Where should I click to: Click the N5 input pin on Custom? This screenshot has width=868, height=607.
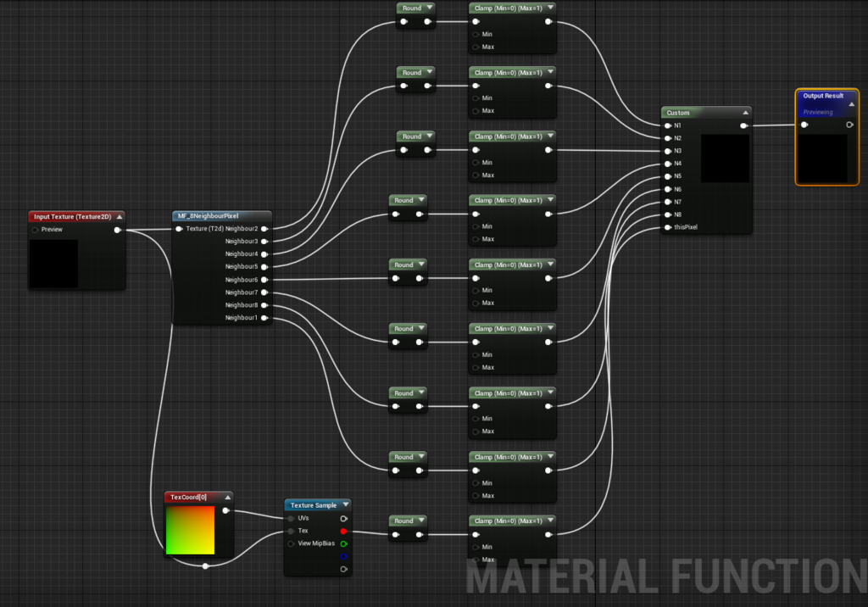(668, 176)
